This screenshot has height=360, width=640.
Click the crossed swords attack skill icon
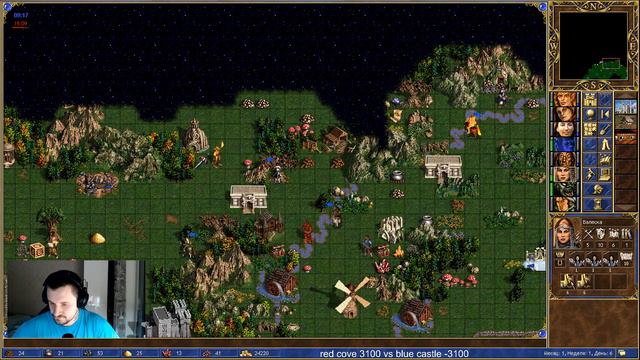coord(588,234)
